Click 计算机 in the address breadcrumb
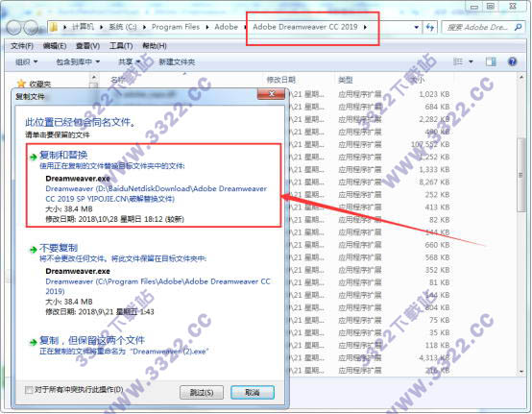Image resolution: width=532 pixels, height=414 pixels. (x=84, y=27)
